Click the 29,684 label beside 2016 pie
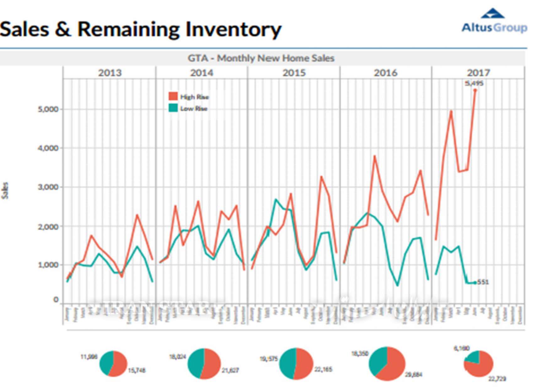The height and width of the screenshot is (392, 537). coord(414,374)
